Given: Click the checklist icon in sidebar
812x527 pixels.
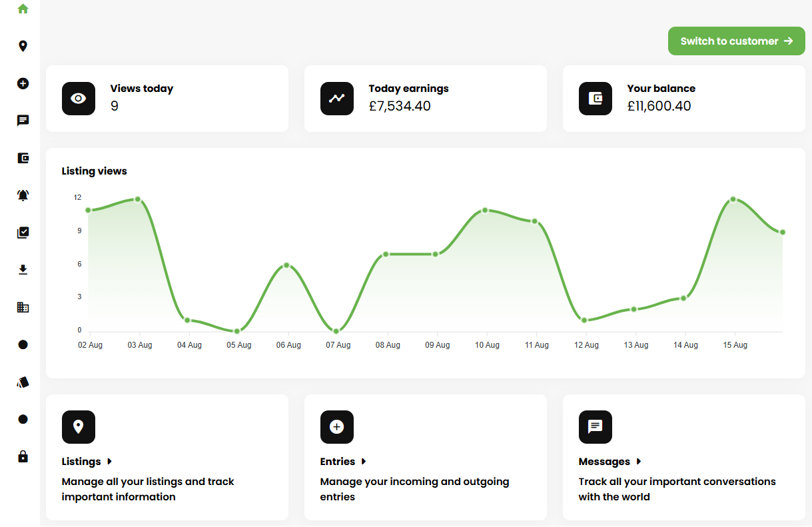Looking at the screenshot, I should [23, 233].
